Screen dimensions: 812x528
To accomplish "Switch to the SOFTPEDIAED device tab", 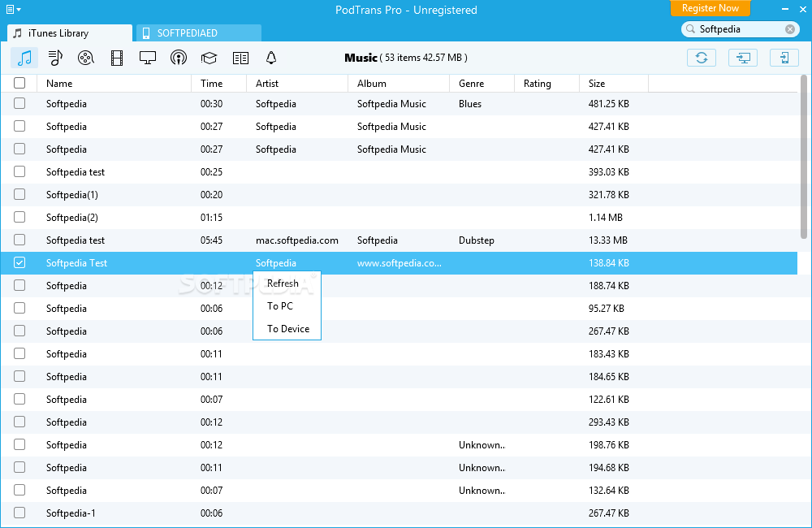I will (198, 33).
